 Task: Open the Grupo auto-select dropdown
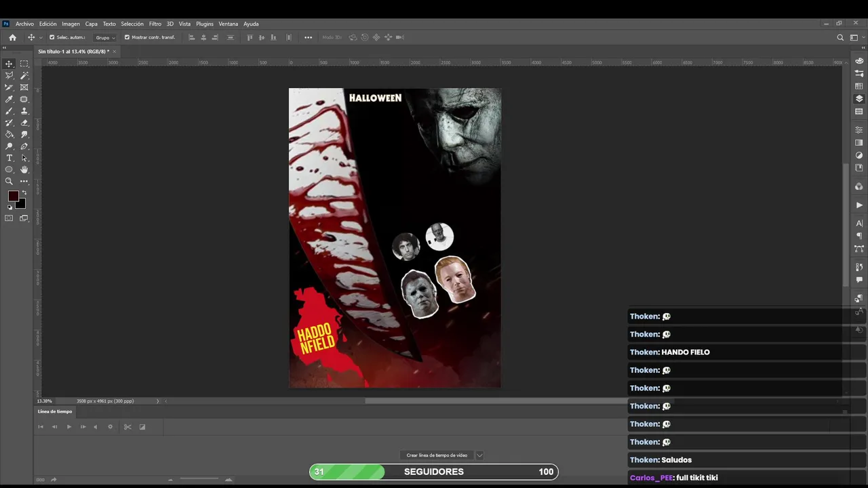coord(105,37)
